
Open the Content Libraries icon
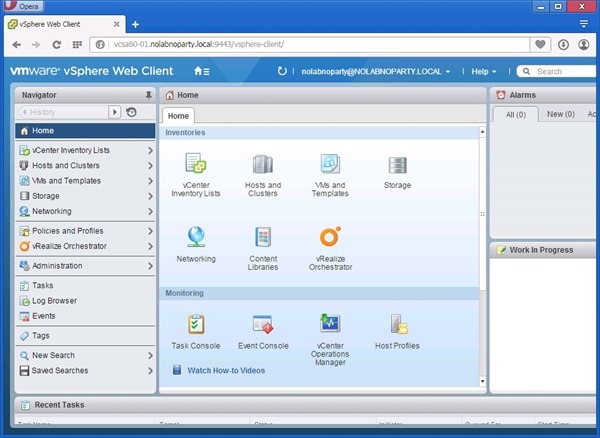[x=263, y=238]
